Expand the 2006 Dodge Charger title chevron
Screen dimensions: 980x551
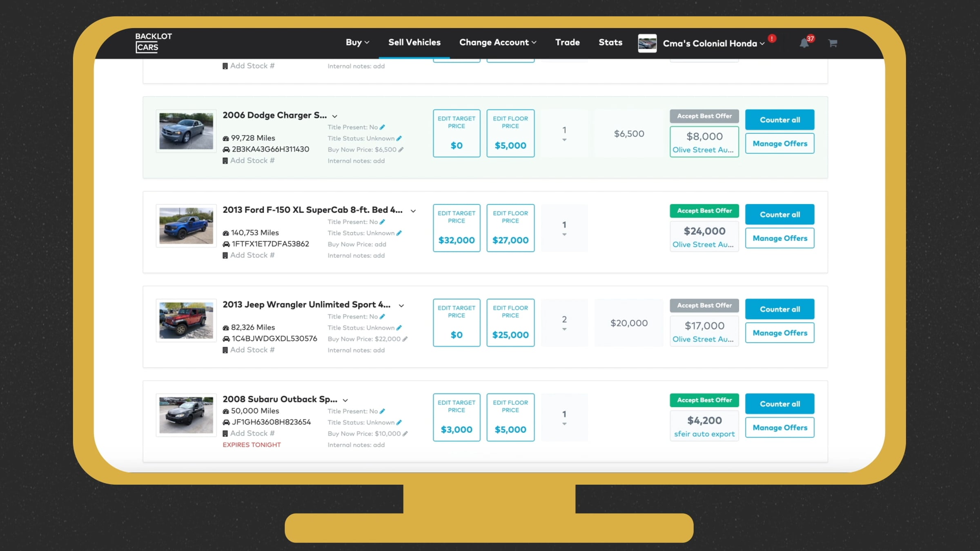coord(335,116)
